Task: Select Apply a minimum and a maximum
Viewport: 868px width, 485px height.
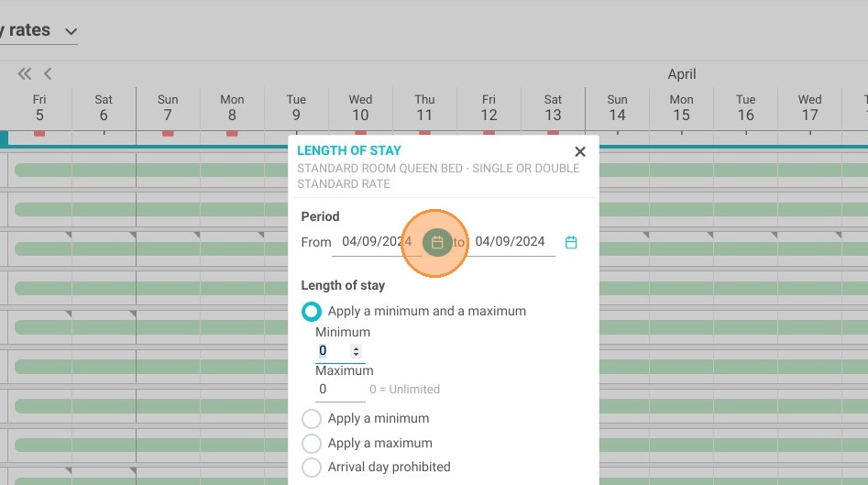Action: 311,311
